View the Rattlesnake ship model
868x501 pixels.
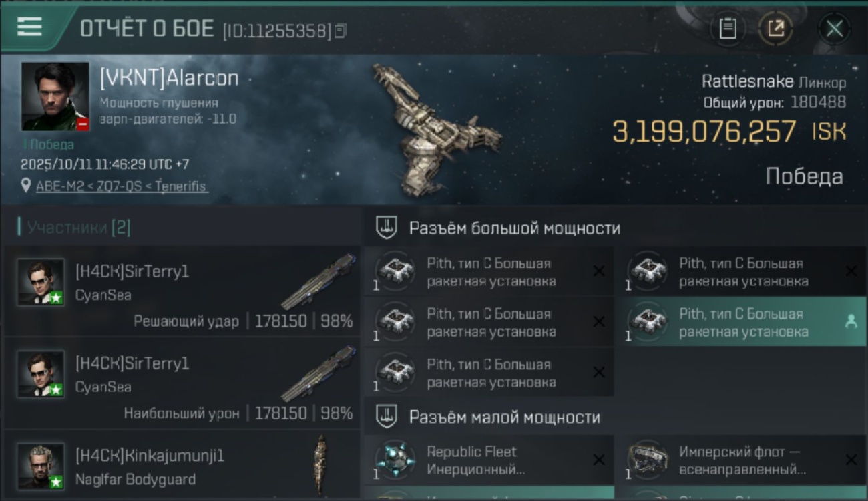click(x=437, y=130)
